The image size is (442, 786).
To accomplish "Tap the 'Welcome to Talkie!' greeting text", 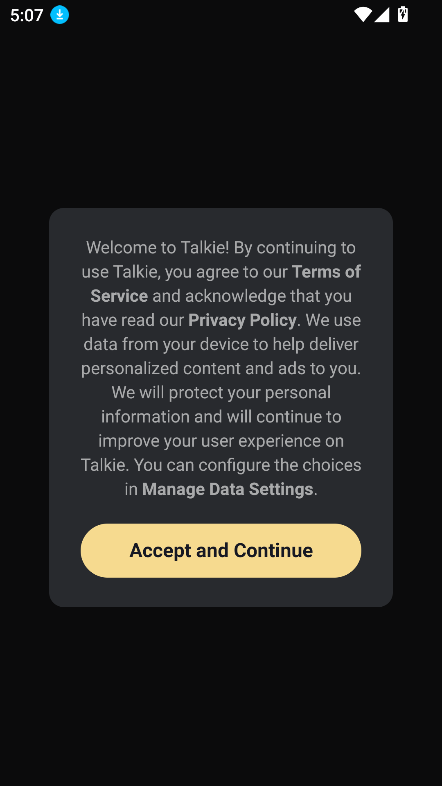I will 157,248.
